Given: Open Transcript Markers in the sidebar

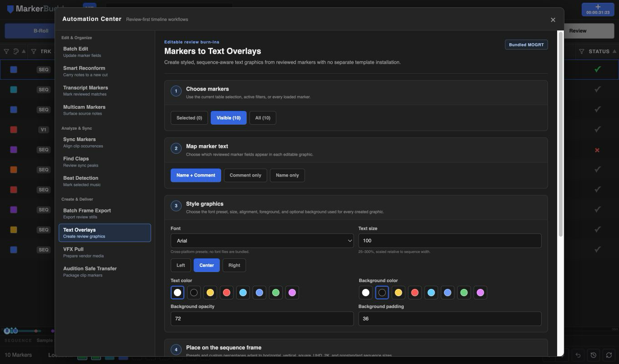Looking at the screenshot, I should pyautogui.click(x=105, y=91).
